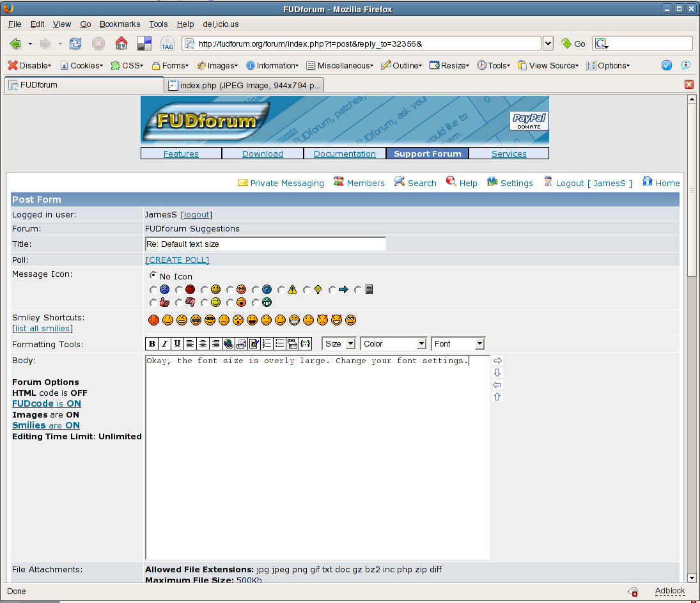Screen dimensions: 700x603
Task: Apply Underline with the U formatting icon
Action: (x=177, y=343)
